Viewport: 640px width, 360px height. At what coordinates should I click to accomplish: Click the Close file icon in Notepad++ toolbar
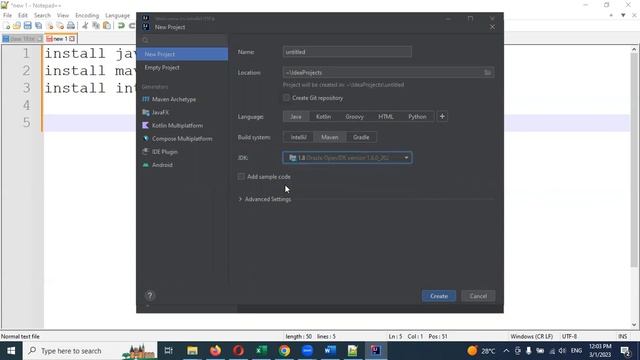tap(49, 26)
